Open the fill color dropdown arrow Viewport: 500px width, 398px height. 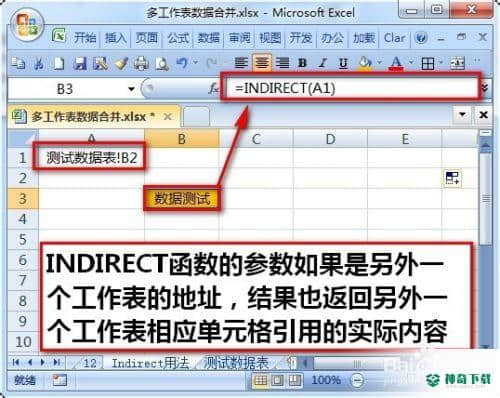(x=379, y=62)
